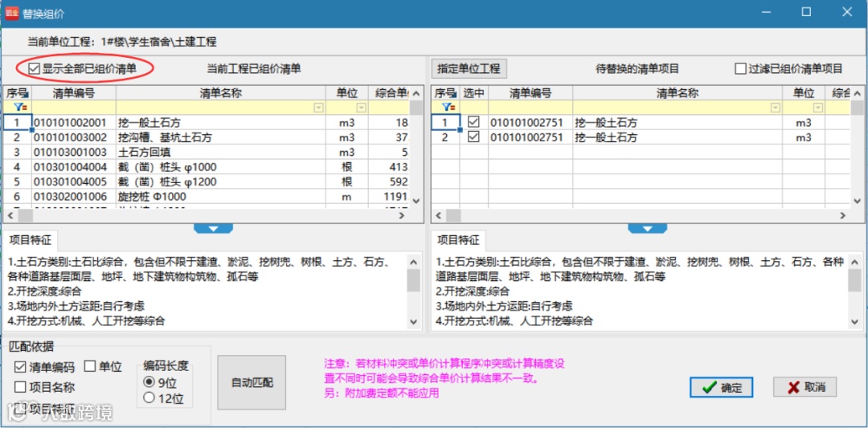
Task: Select row 旋挖桩 Φ1000
Action: (x=206, y=197)
